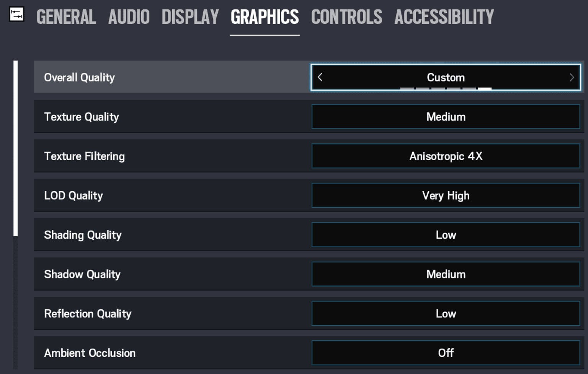Screen dimensions: 588x374
Task: Click the Custom preset indicator segment
Action: pos(485,88)
